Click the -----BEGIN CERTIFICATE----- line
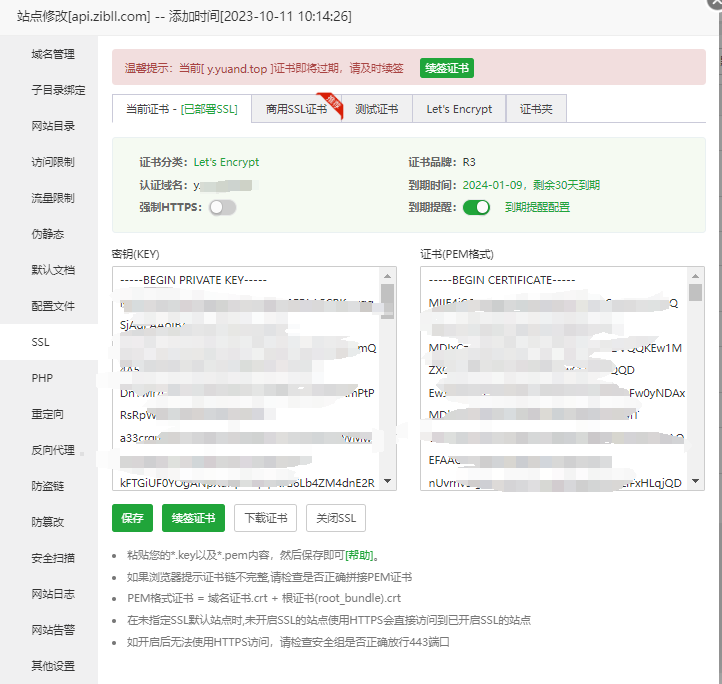Viewport: 722px width, 684px height. tap(502, 280)
